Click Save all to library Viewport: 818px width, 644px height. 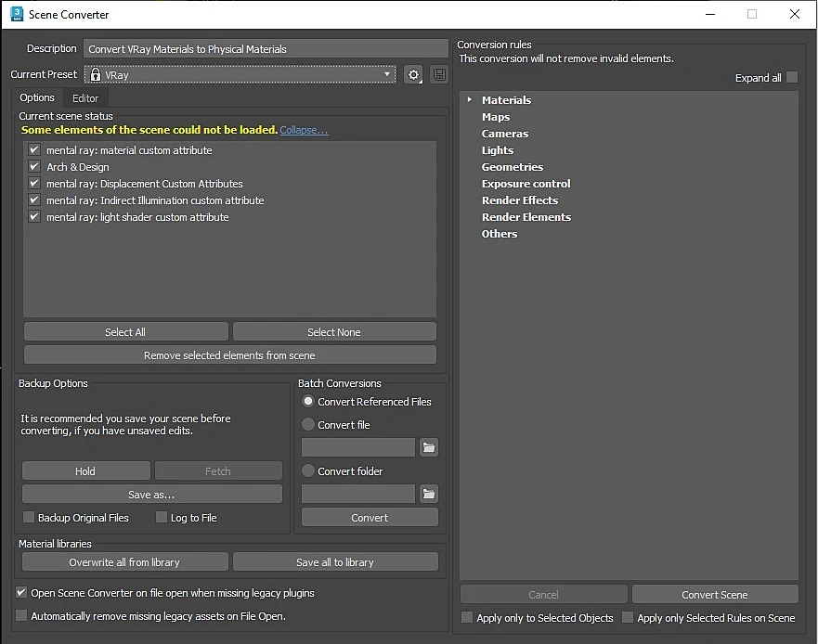coord(335,562)
